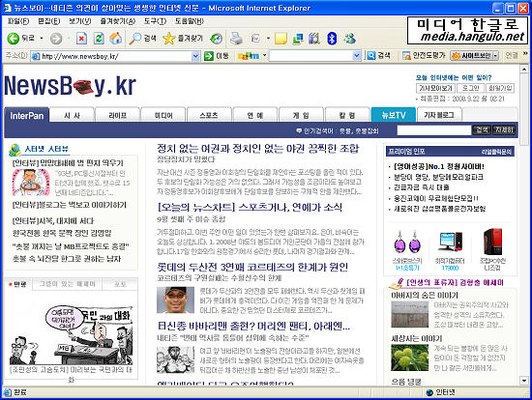Click the Edit document toolbar icon
Image resolution: width=532 pixels, height=400 pixels.
click(x=255, y=39)
